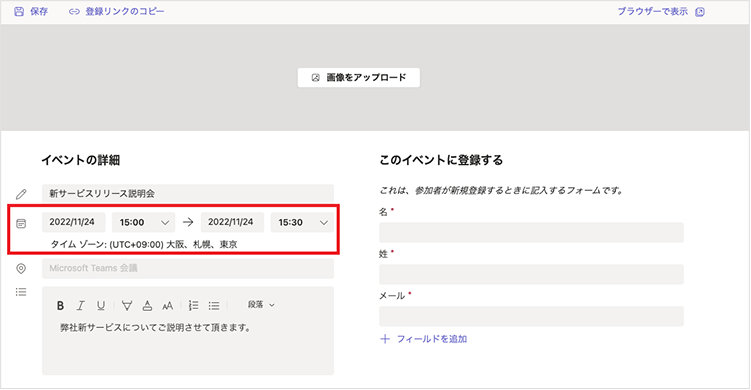751x390 pixels.
Task: Click the font size (AA) icon
Action: [x=168, y=305]
